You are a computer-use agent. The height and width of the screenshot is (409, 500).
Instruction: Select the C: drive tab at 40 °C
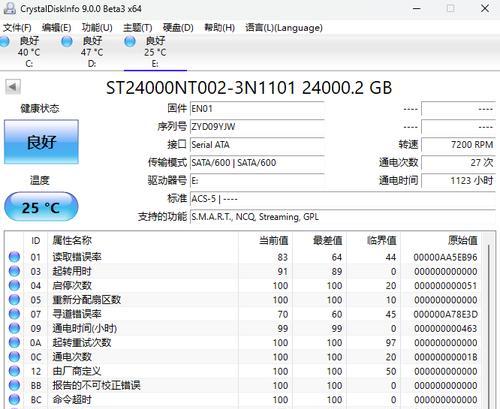(29, 52)
